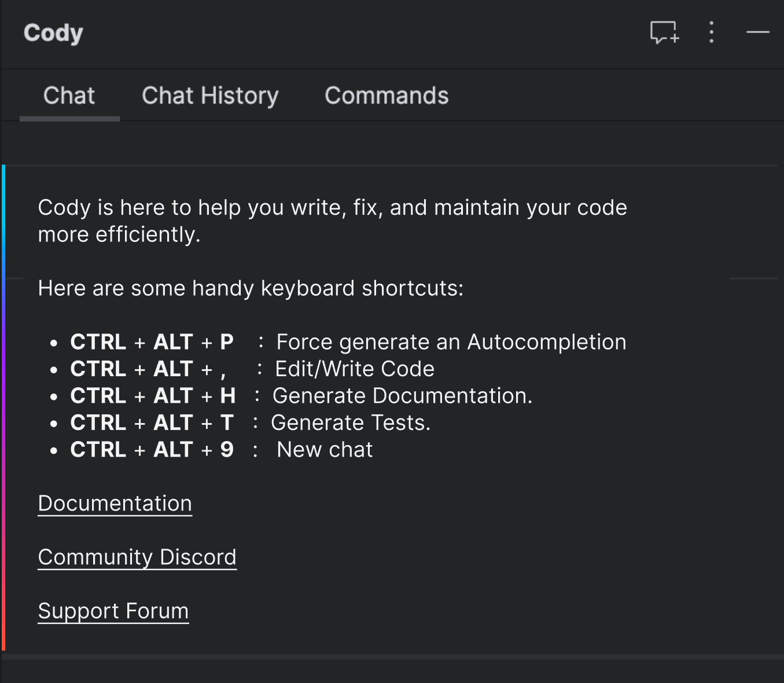Switch to the Chat tab

[69, 96]
